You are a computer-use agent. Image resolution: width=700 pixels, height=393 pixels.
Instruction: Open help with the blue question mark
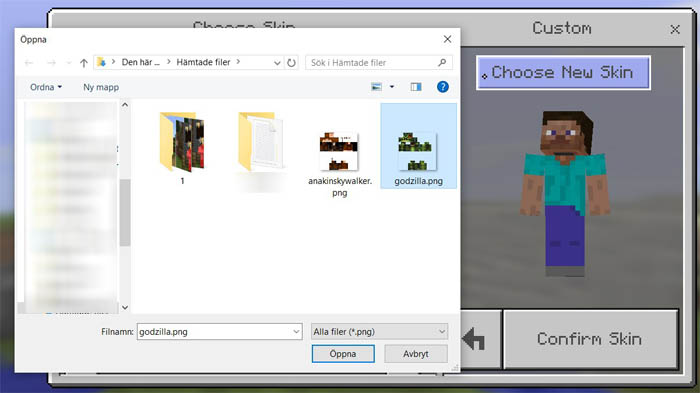click(442, 87)
